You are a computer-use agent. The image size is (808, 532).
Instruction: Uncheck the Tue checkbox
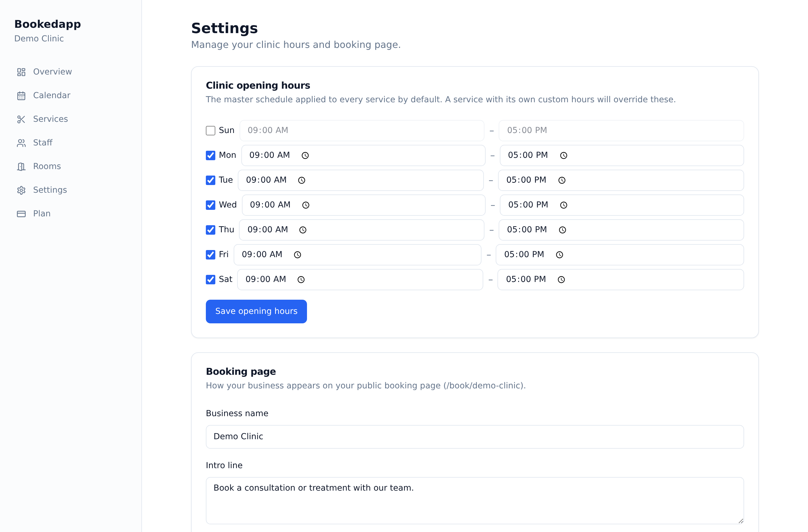click(x=211, y=180)
